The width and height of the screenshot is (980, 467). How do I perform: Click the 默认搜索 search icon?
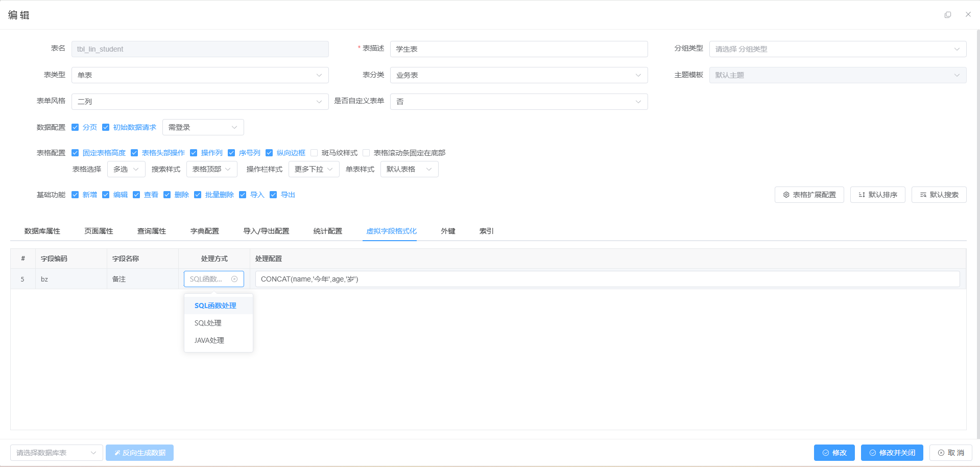(x=923, y=195)
